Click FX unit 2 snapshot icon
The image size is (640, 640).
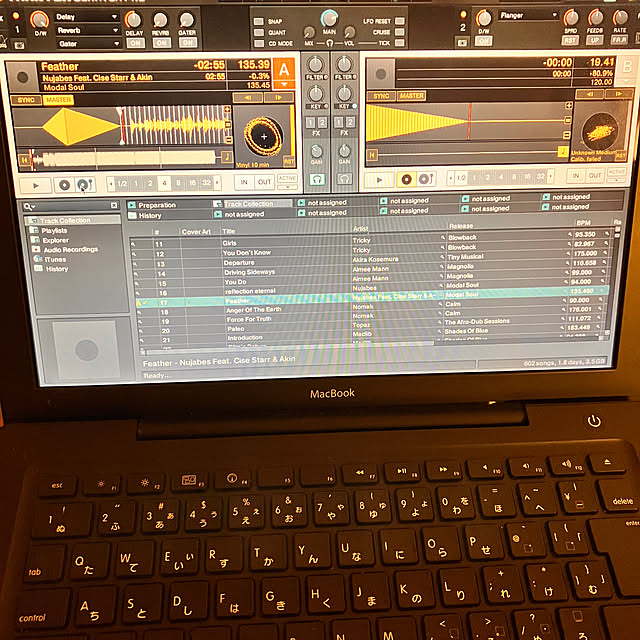(462, 42)
